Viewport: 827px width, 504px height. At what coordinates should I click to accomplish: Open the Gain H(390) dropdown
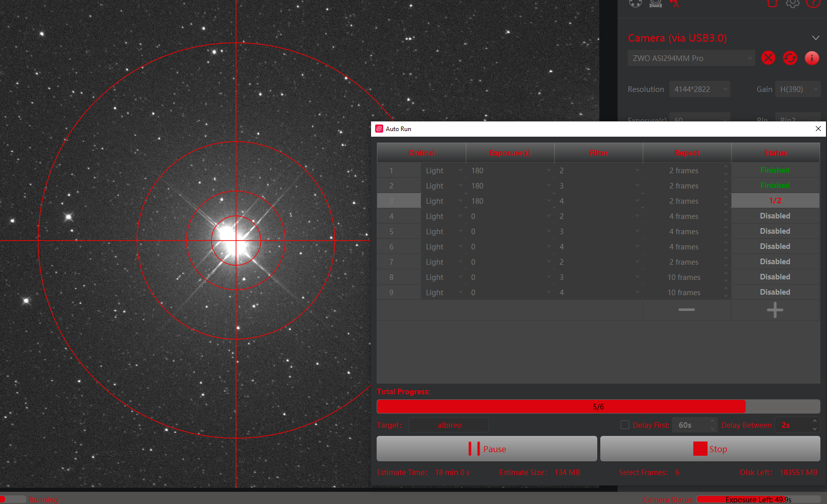[798, 89]
